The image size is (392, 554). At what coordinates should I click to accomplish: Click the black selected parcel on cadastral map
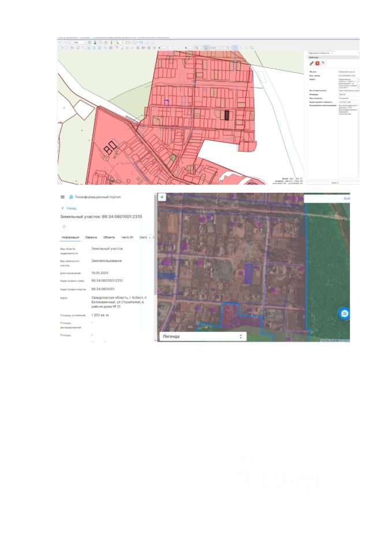(x=226, y=115)
